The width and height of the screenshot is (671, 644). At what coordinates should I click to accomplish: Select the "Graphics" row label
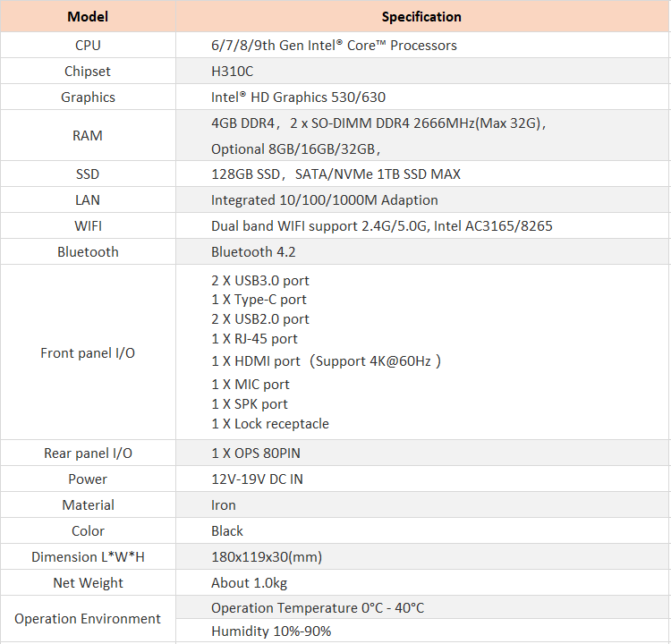point(88,97)
